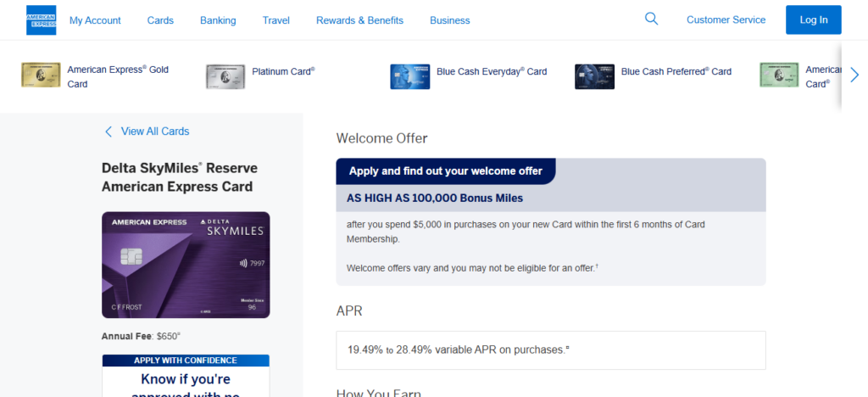Click the 19.49% to 28.49% variable APR text
The height and width of the screenshot is (397, 868).
(459, 350)
